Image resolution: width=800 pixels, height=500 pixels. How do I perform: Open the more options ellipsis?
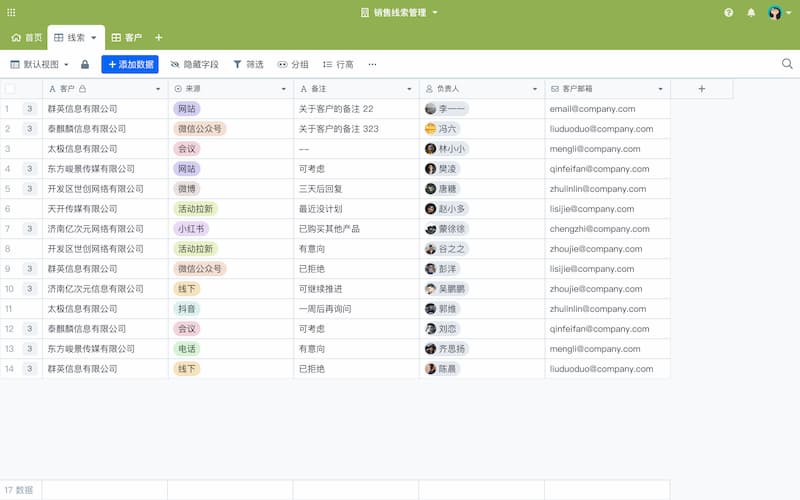coord(372,64)
